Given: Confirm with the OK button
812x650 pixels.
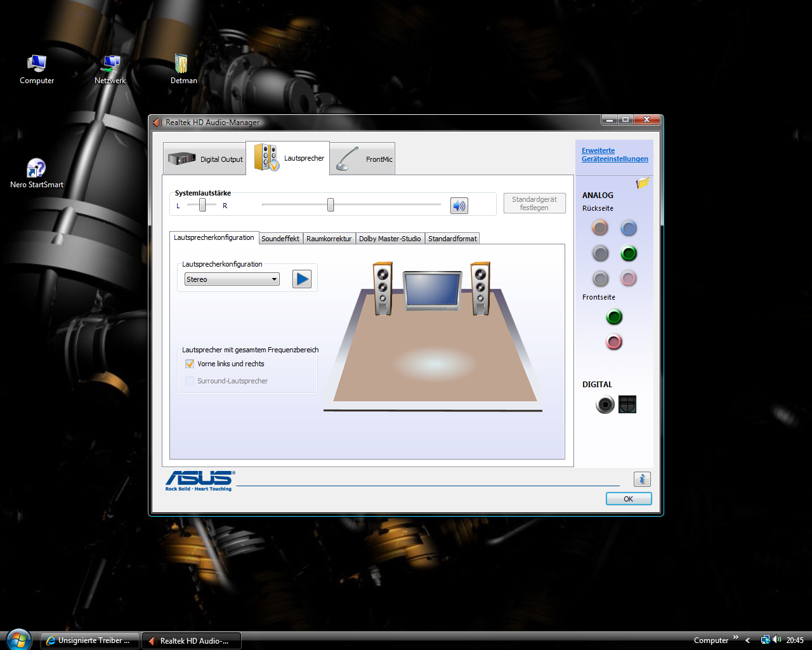Looking at the screenshot, I should pos(628,499).
